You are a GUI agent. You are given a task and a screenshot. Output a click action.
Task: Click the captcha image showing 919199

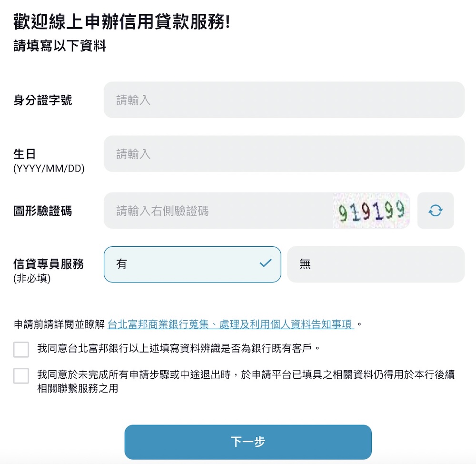coord(372,210)
